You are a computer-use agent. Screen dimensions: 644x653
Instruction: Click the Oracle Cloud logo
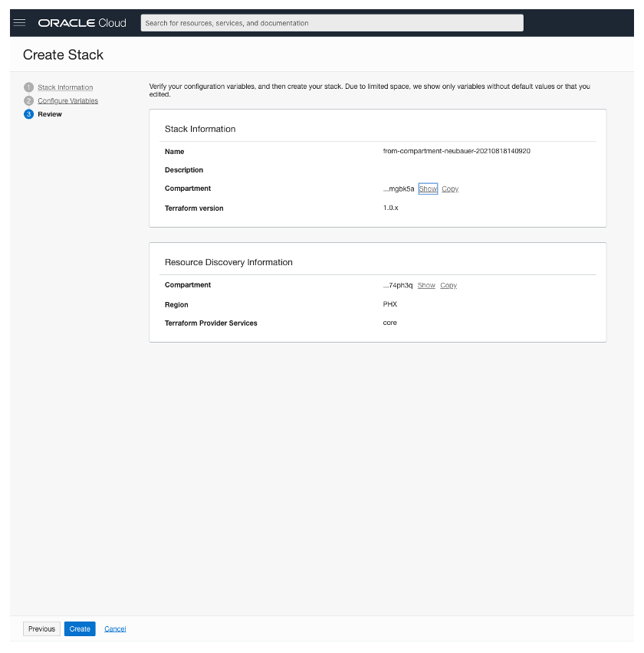pyautogui.click(x=82, y=23)
